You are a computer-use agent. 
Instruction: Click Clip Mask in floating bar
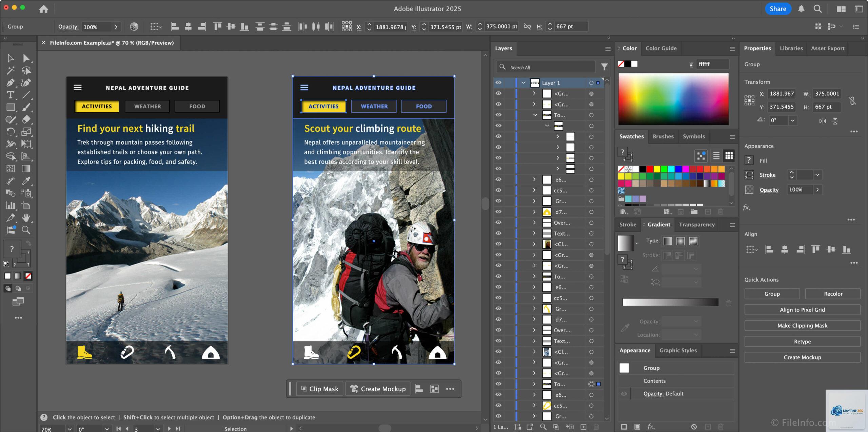click(x=320, y=389)
